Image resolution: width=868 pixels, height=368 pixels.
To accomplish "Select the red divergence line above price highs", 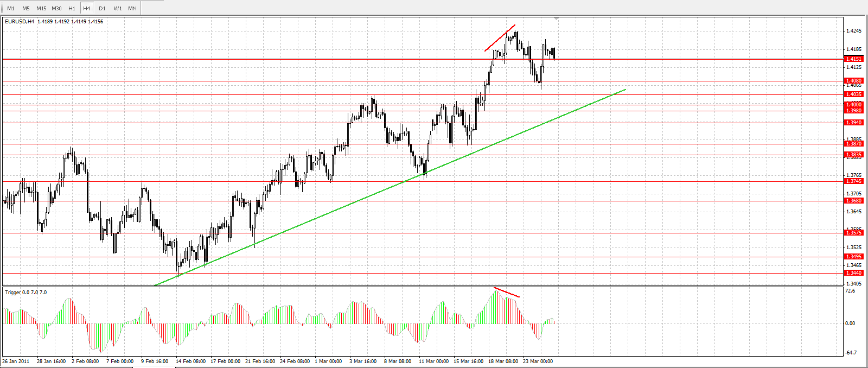I will pos(500,38).
